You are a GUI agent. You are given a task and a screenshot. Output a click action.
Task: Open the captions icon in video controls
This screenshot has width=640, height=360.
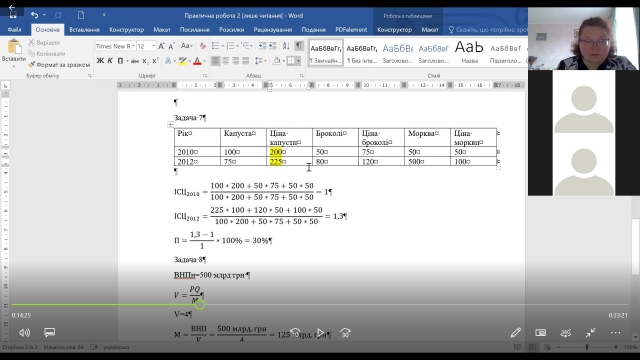pos(49,332)
